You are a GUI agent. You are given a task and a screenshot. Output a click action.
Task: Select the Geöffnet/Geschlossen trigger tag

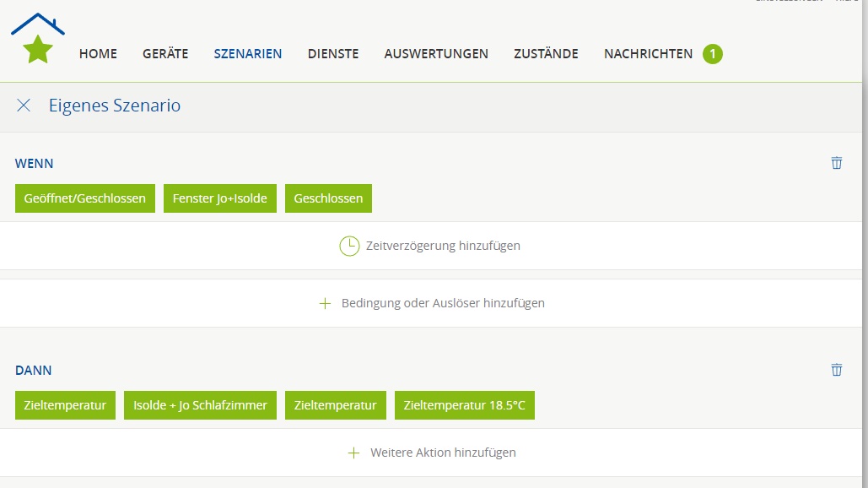point(85,198)
